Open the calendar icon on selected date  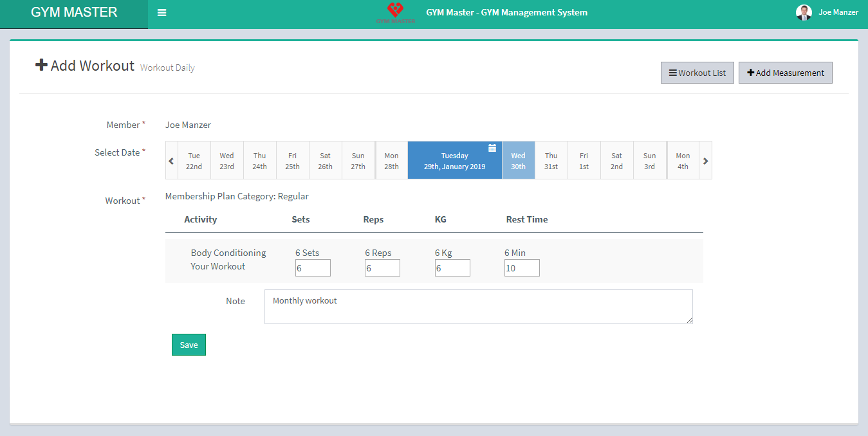[x=492, y=148]
